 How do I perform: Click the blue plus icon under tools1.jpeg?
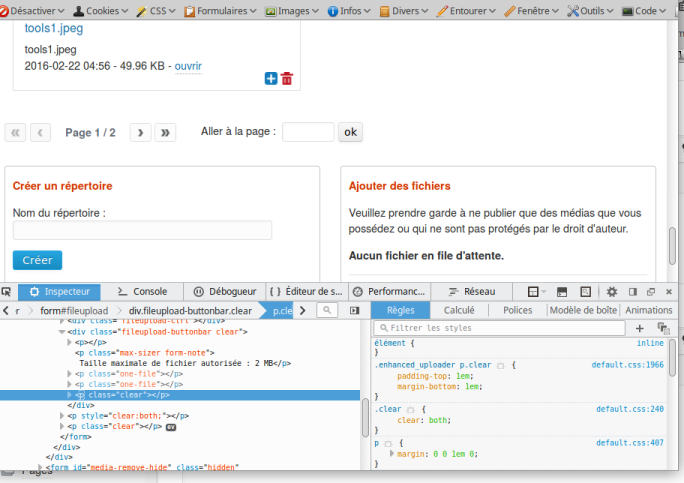pos(271,79)
